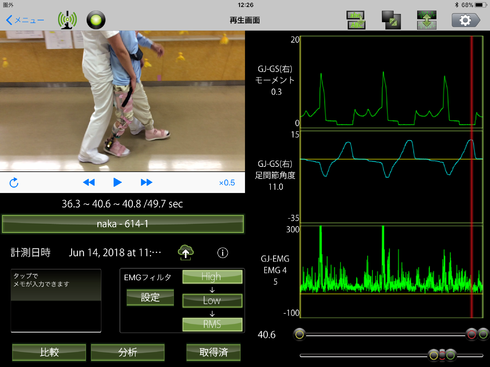The width and height of the screenshot is (490, 367).
Task: Tap the 再生画面 title
Action: 245,20
